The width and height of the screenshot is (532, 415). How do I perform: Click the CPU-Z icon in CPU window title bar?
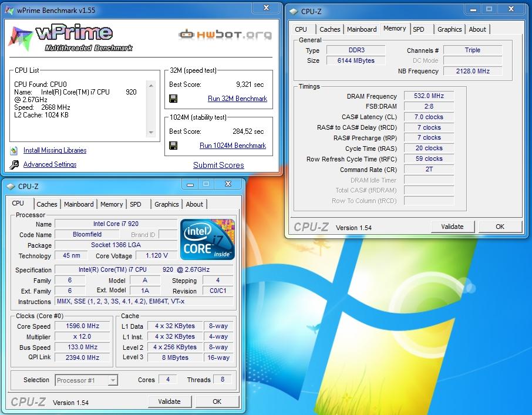pyautogui.click(x=11, y=187)
